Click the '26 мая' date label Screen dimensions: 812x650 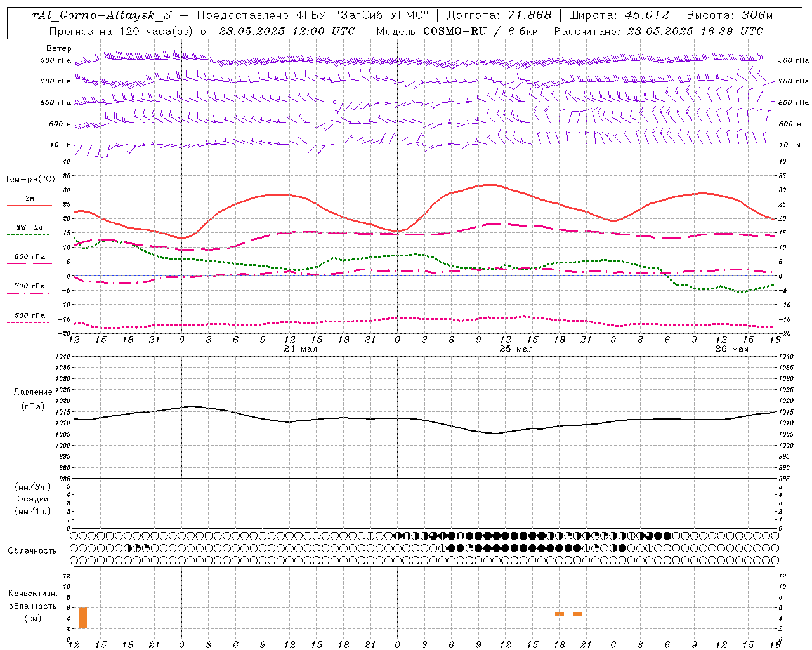(x=732, y=349)
